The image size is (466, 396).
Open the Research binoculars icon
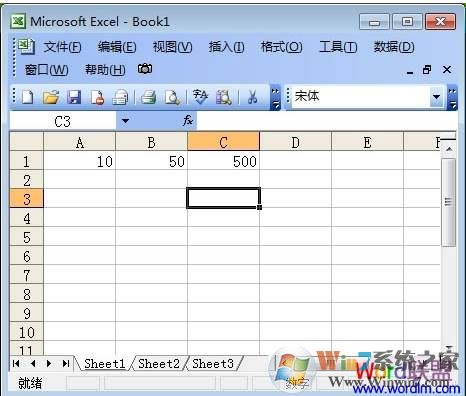point(223,98)
